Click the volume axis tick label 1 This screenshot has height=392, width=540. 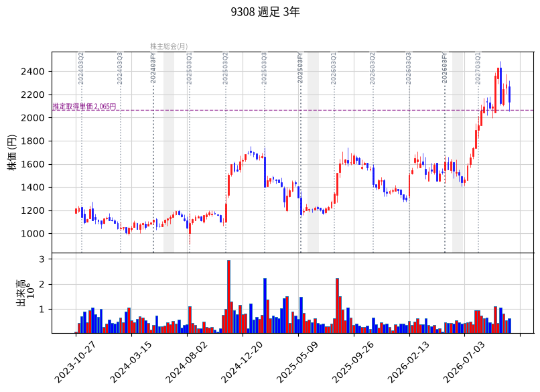(42, 310)
